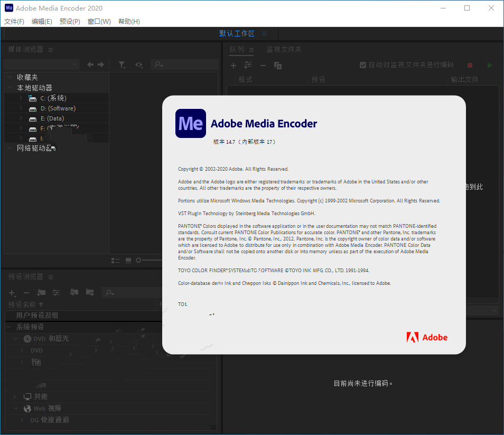Image resolution: width=504 pixels, height=435 pixels.
Task: Collapse the 本地驱动器 tree node
Action: [10, 87]
